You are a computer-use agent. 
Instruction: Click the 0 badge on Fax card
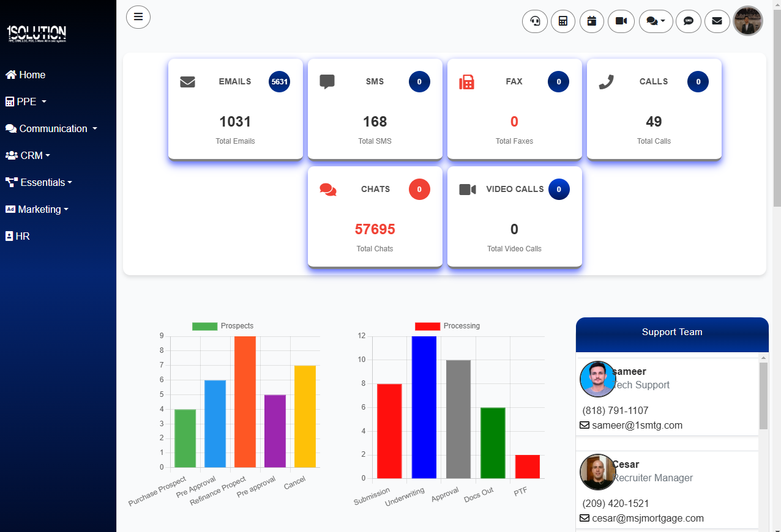[x=559, y=81]
